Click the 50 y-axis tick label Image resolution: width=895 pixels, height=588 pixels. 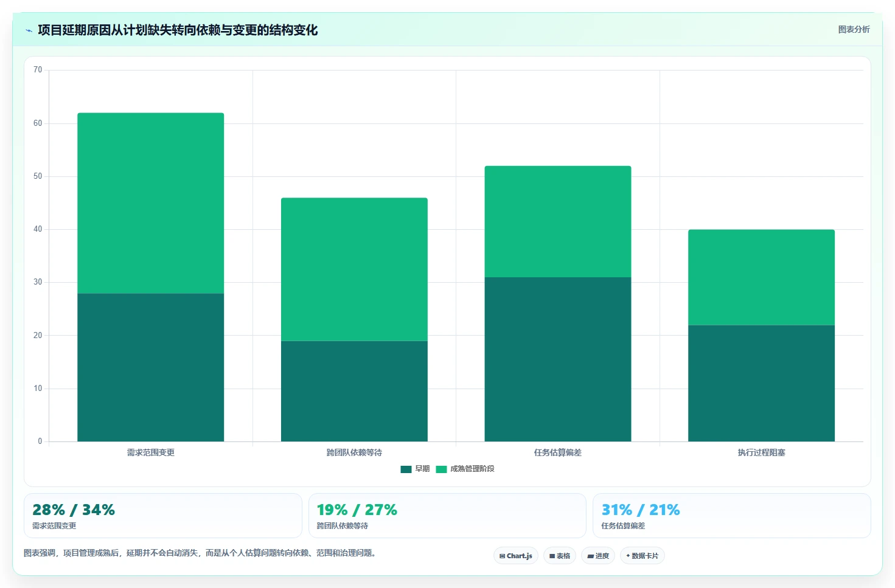click(38, 176)
